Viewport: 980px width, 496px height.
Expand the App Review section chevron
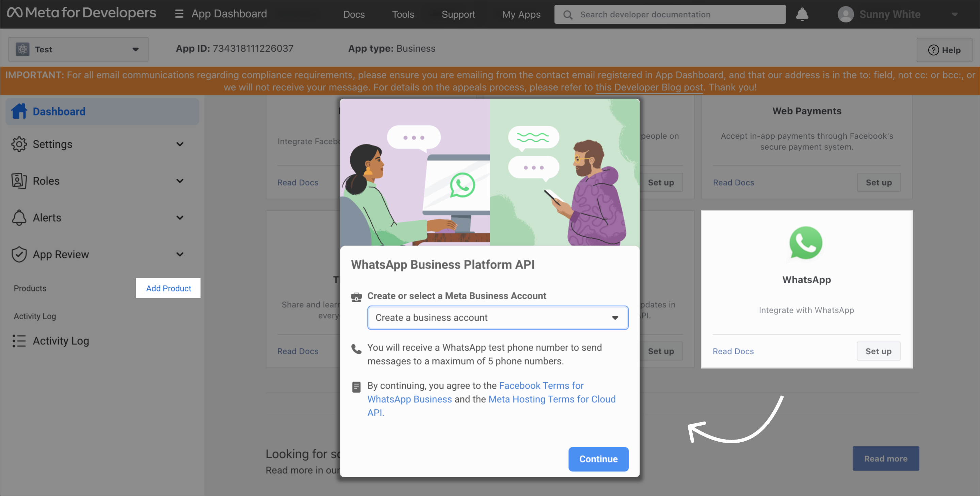pos(180,254)
